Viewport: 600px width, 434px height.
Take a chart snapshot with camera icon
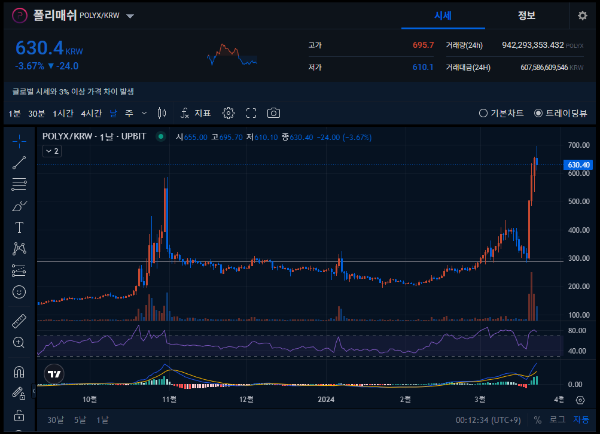pos(273,113)
